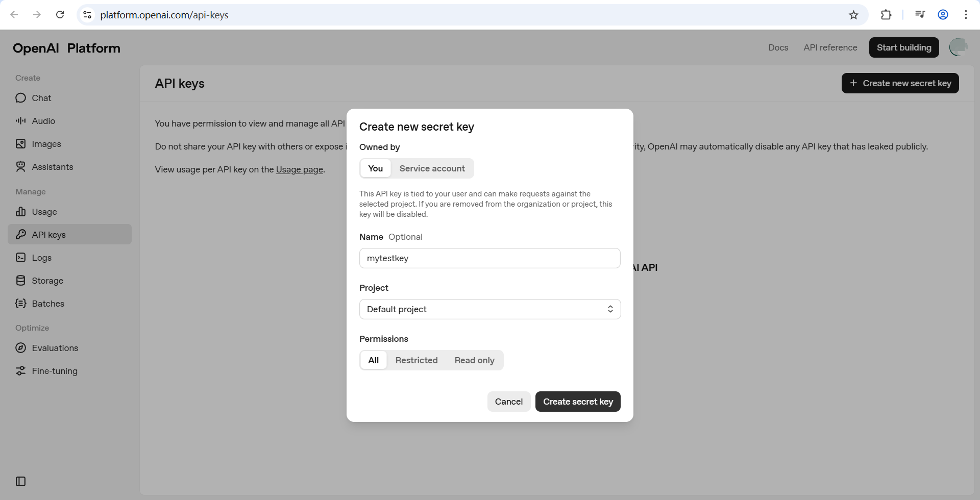Viewport: 980px width, 500px height.
Task: Click the Storage database icon
Action: [20, 281]
